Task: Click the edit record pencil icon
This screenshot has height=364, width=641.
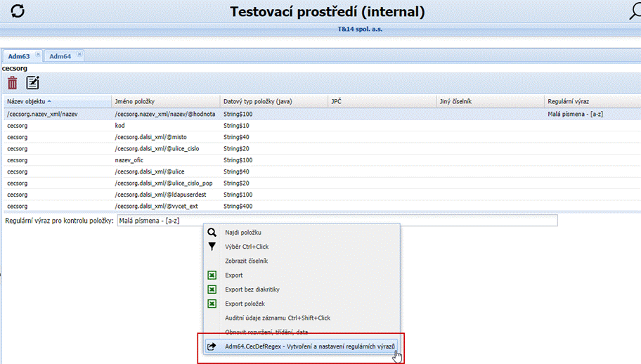Action: (x=32, y=83)
